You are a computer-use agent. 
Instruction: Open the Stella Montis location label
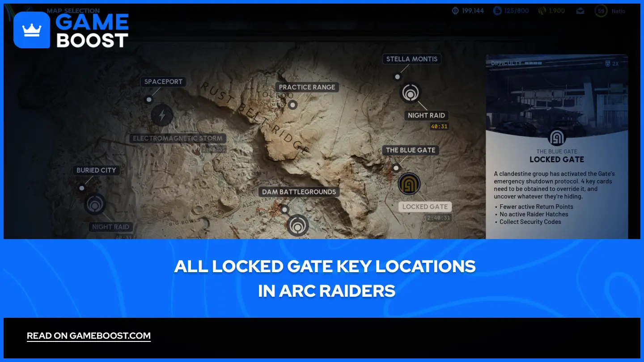click(411, 59)
